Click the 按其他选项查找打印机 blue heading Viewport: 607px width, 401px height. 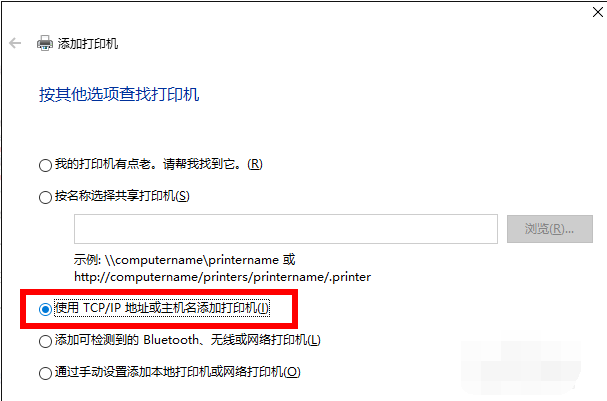click(x=119, y=94)
